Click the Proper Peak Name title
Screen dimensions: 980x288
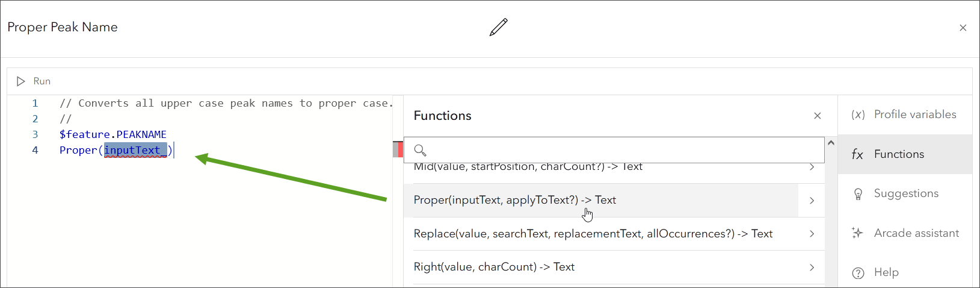63,27
